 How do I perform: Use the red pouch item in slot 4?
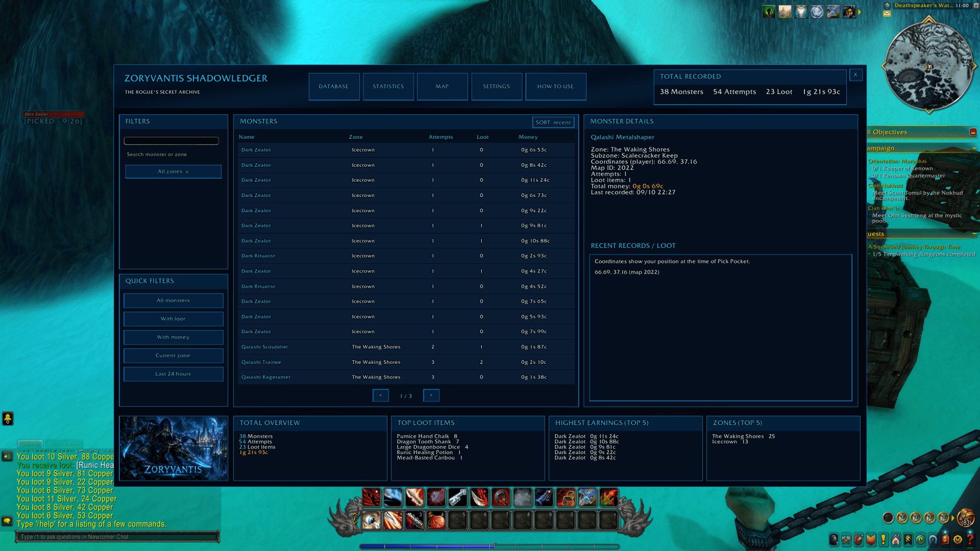pyautogui.click(x=436, y=519)
